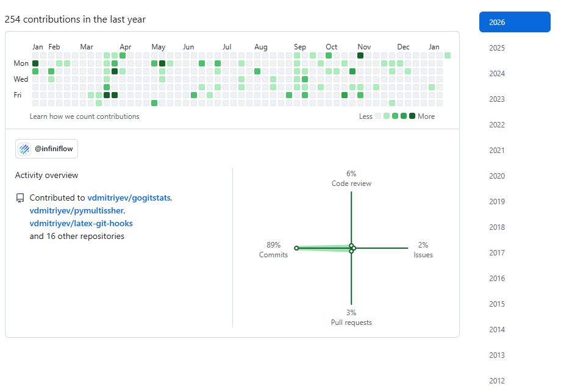This screenshot has width=561, height=392.
Task: Click the dark green contribution square under Nov
Action: tap(360, 55)
